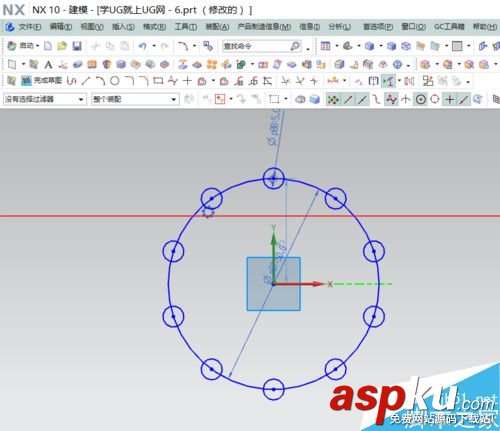
Task: Select the Chamfer sketch tool
Action: pyautogui.click(x=144, y=81)
